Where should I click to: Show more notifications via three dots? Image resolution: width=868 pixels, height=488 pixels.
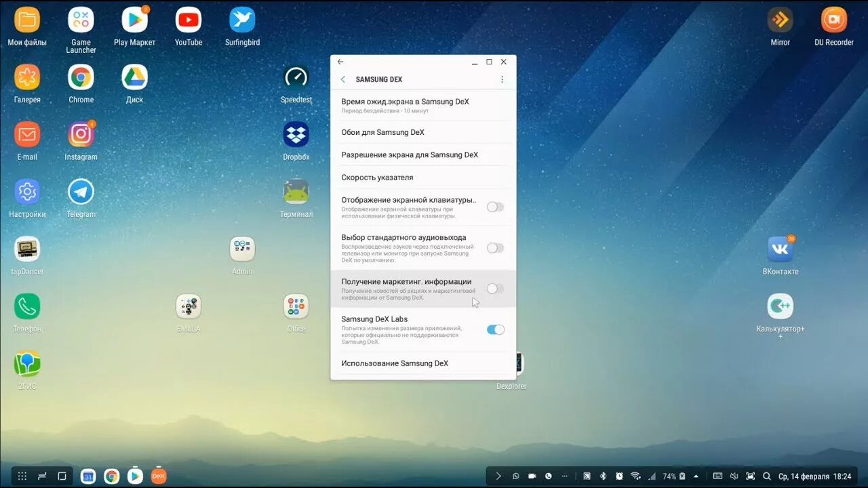[x=565, y=476]
